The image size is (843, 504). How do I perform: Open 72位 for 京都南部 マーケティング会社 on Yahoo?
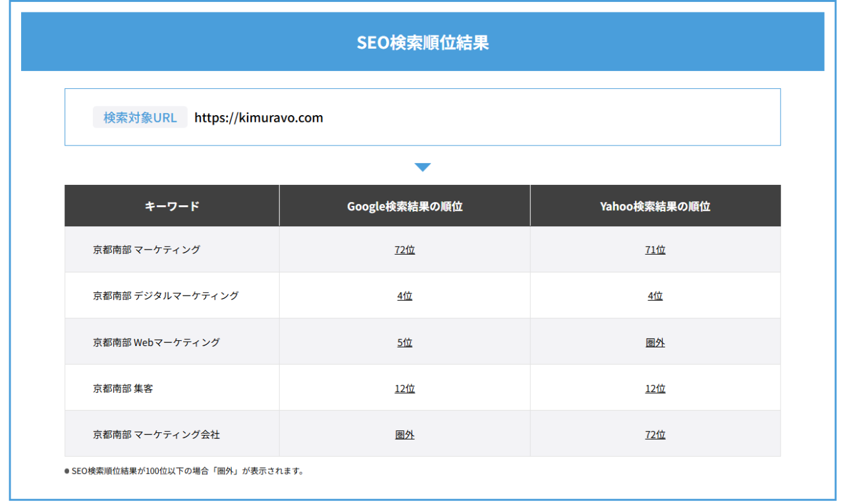pyautogui.click(x=655, y=434)
